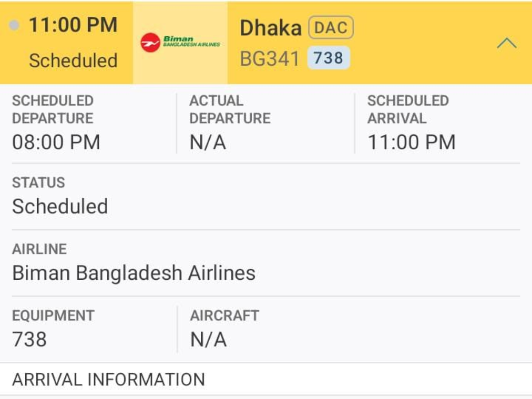Select the Scheduled Arrival 11:00 PM value
Viewport: 532px width, 399px height.
pos(411,142)
